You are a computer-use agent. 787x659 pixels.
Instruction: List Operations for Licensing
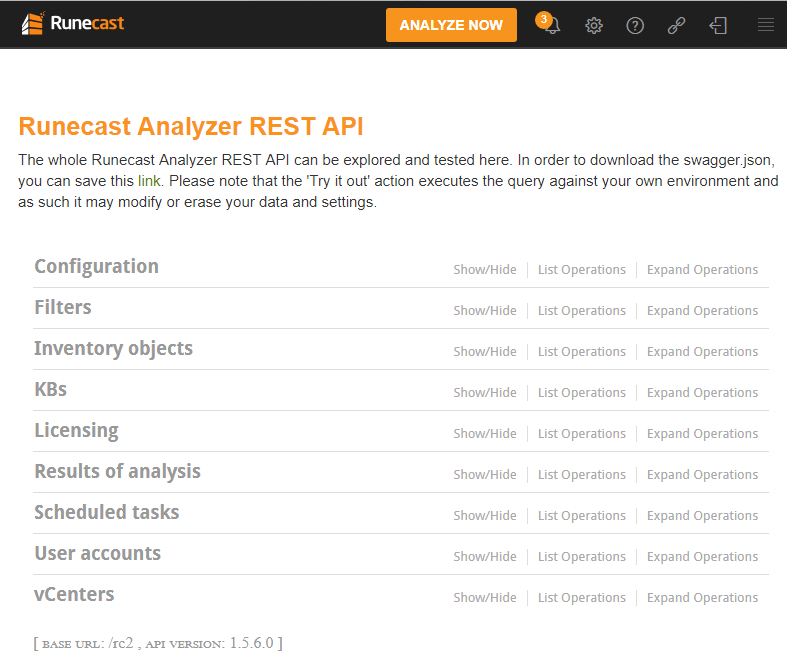(x=581, y=434)
